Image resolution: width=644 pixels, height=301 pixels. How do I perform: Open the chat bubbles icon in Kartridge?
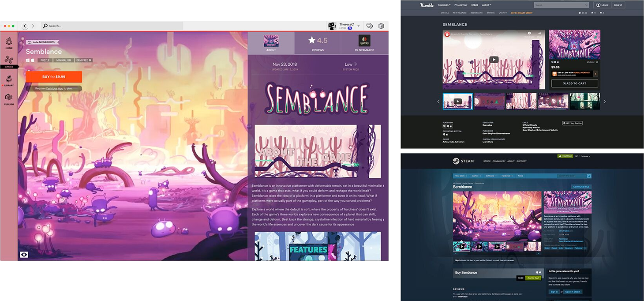point(370,26)
